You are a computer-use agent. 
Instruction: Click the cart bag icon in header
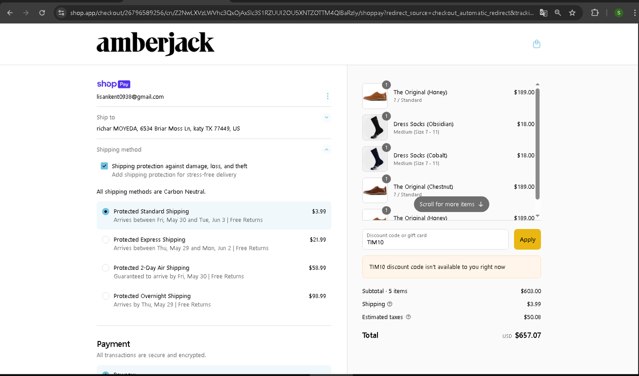536,44
